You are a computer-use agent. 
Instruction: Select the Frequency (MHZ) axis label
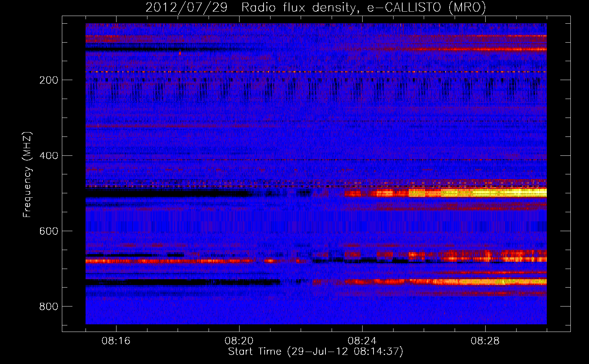27,175
